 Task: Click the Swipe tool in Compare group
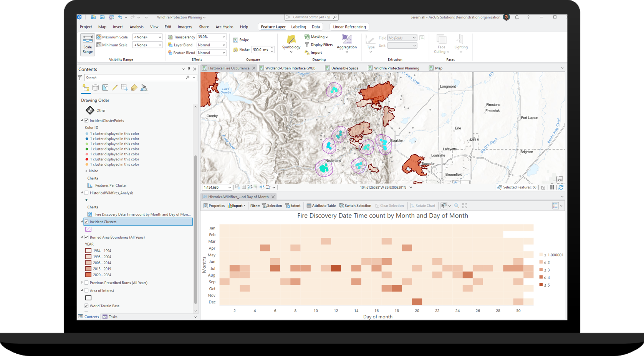pyautogui.click(x=241, y=40)
